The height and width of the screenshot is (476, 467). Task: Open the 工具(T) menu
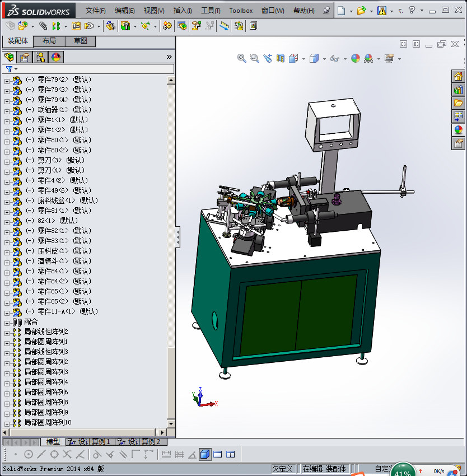coord(211,11)
